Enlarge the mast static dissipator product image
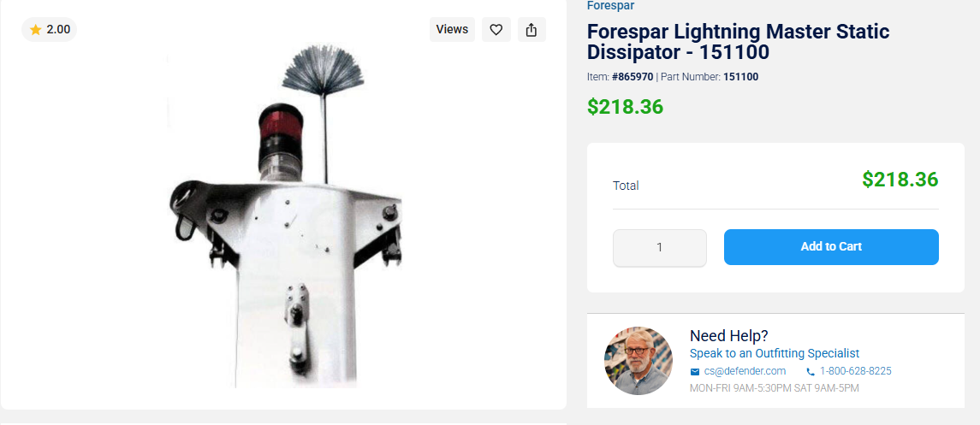The image size is (980, 425). click(x=285, y=218)
